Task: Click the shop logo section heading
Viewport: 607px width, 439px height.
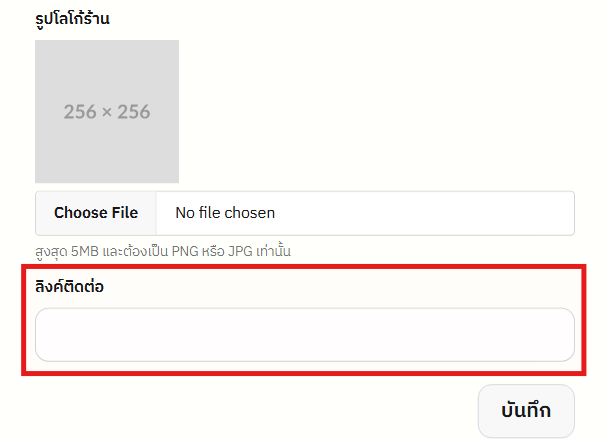Action: click(72, 17)
